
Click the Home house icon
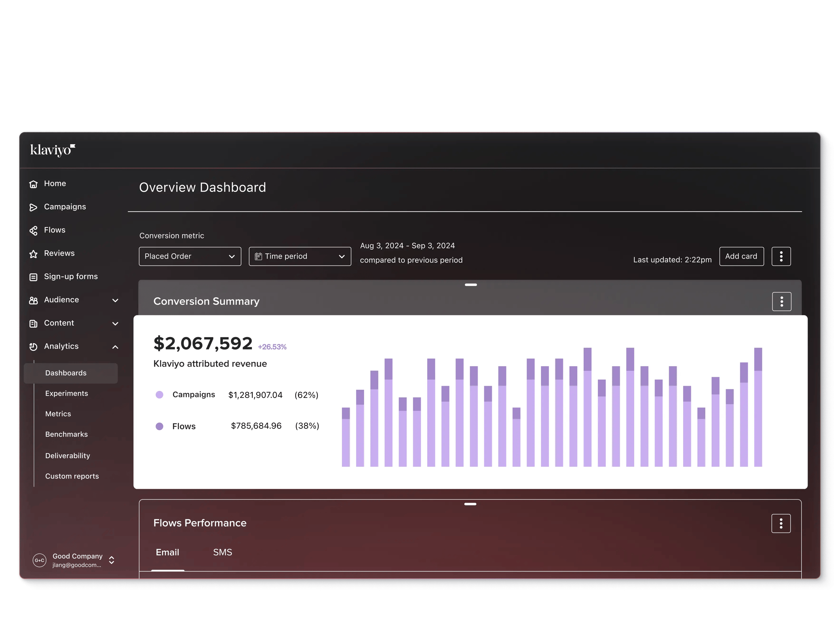point(33,184)
